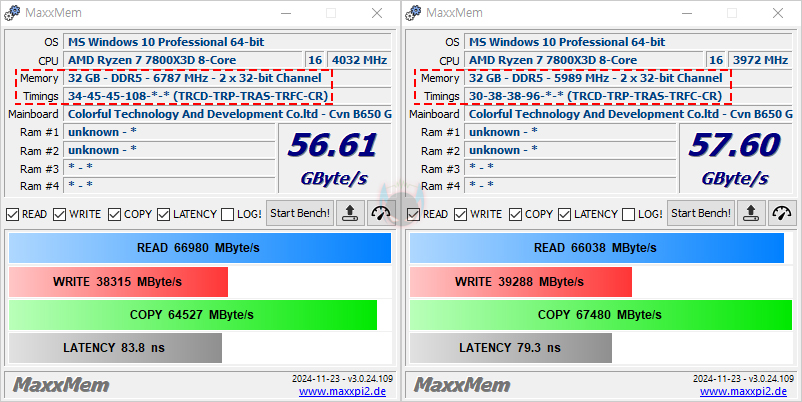Click the LATENCY 83.8 ns bar
The height and width of the screenshot is (402, 802).
click(115, 348)
